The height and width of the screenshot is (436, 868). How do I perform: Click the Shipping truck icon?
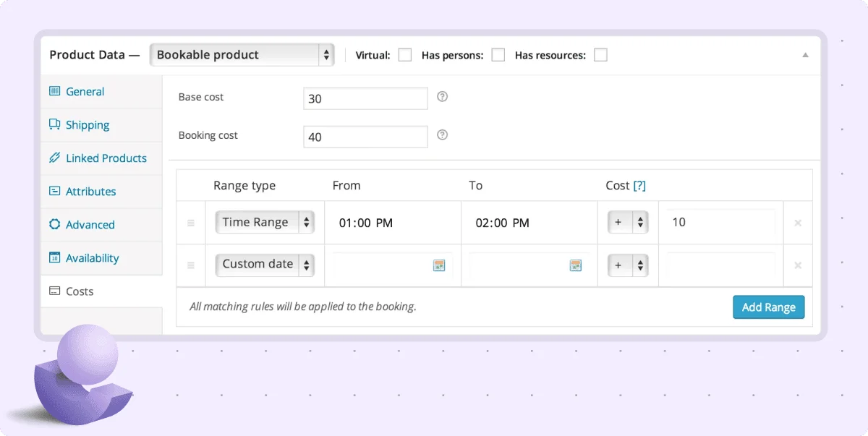pos(54,124)
